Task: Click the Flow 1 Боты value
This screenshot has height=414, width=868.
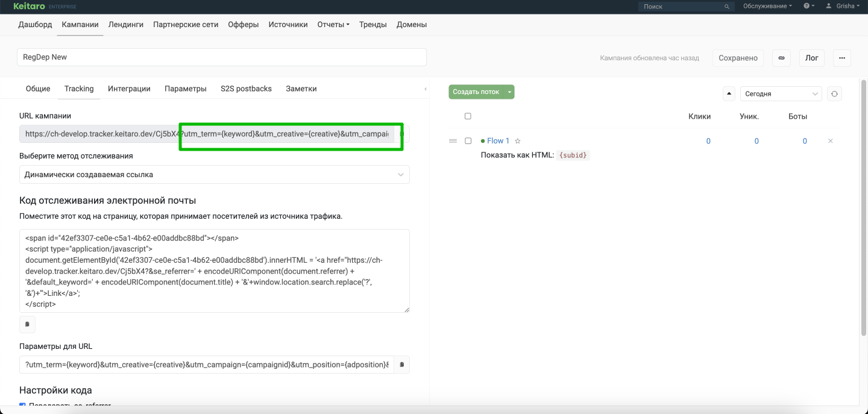Action: point(805,141)
